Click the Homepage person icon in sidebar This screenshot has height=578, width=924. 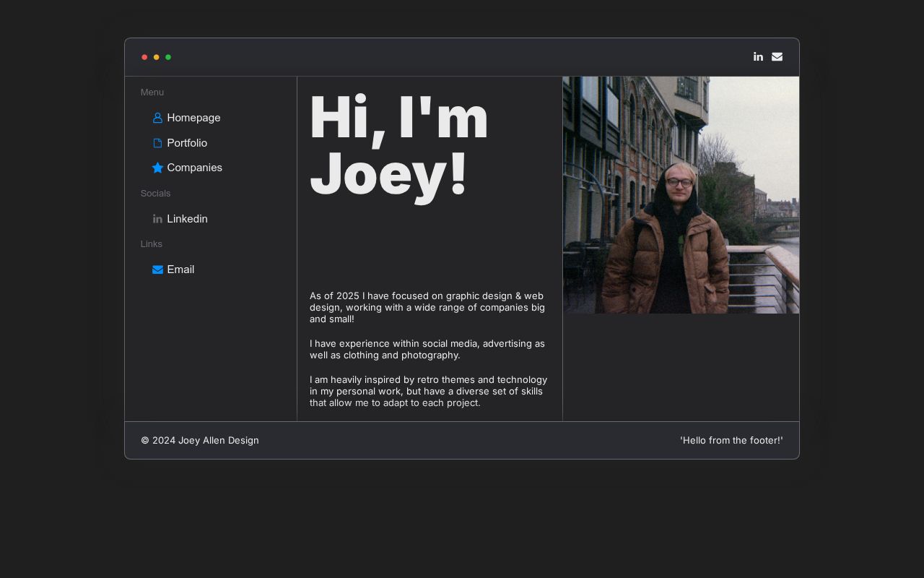(x=158, y=118)
